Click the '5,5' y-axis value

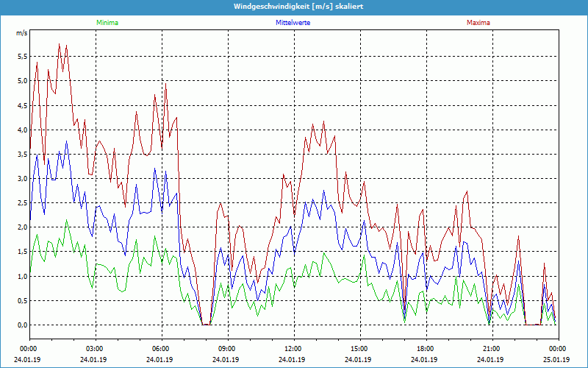pos(23,57)
